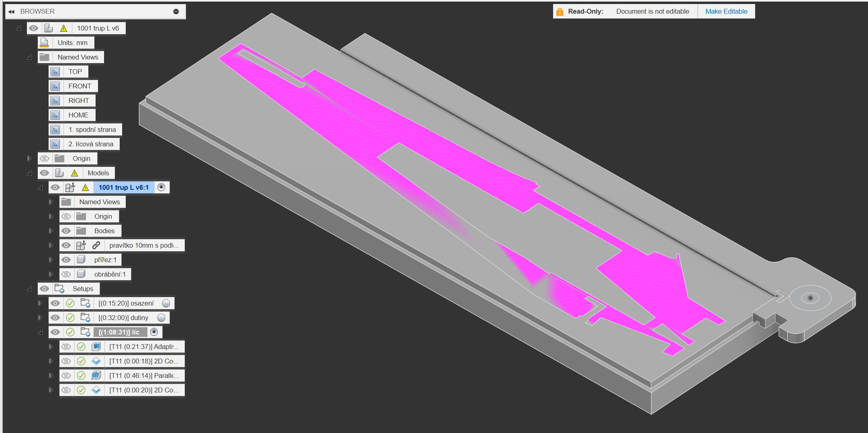Hide the přířez:1 body via eye icon
The height and width of the screenshot is (433, 868).
[66, 260]
